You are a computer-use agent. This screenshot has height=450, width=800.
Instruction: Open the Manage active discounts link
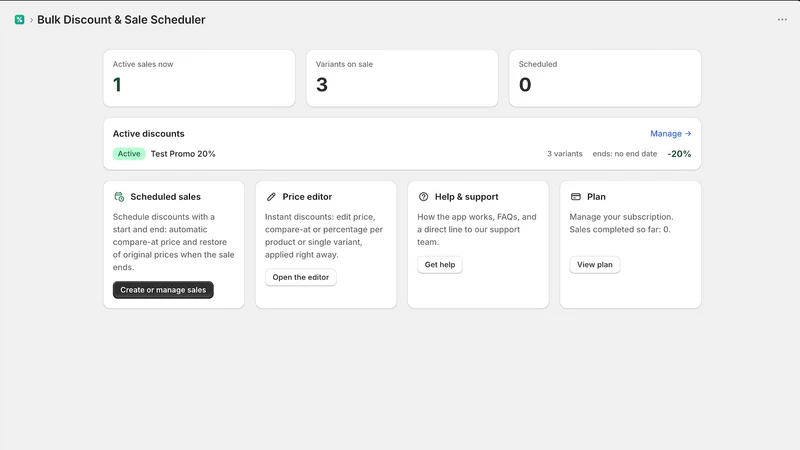[670, 134]
